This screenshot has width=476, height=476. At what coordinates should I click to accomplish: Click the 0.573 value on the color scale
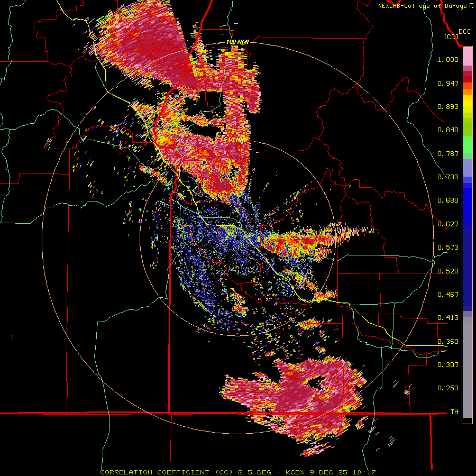point(448,248)
